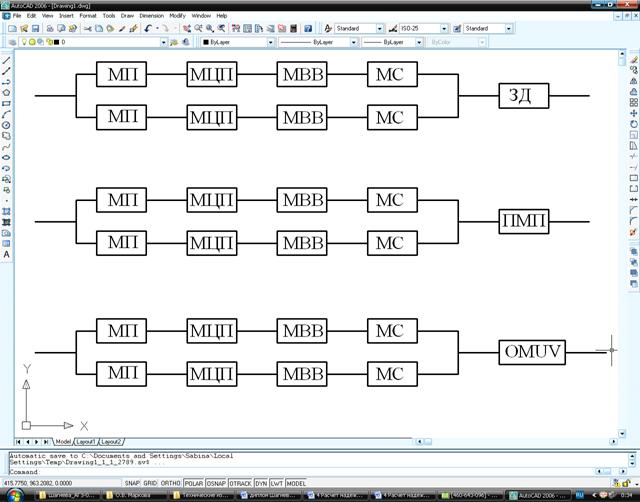This screenshot has height=502, width=640.
Task: Click the Save icon in toolbar
Action: pos(37,29)
